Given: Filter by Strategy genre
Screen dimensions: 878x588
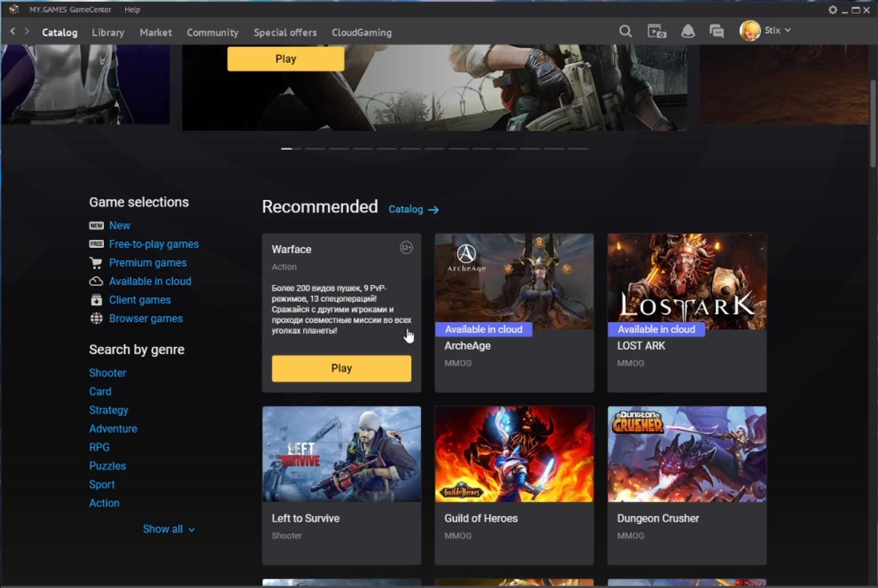Looking at the screenshot, I should pos(109,410).
